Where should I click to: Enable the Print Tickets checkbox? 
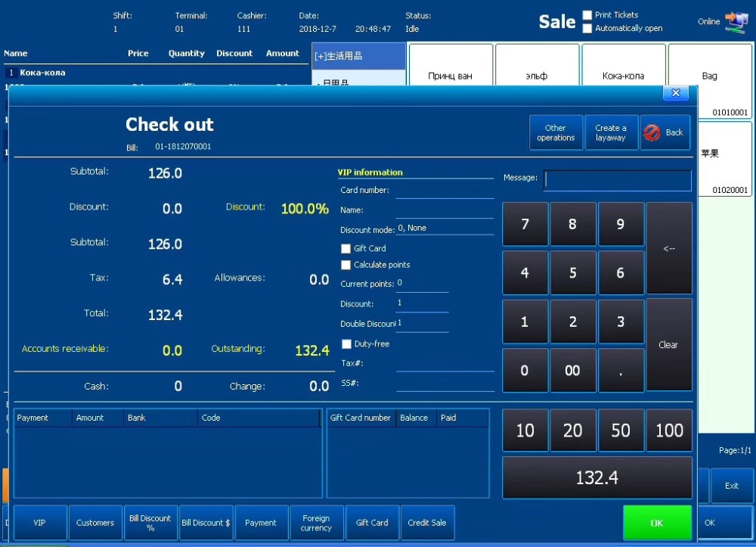[x=587, y=15]
